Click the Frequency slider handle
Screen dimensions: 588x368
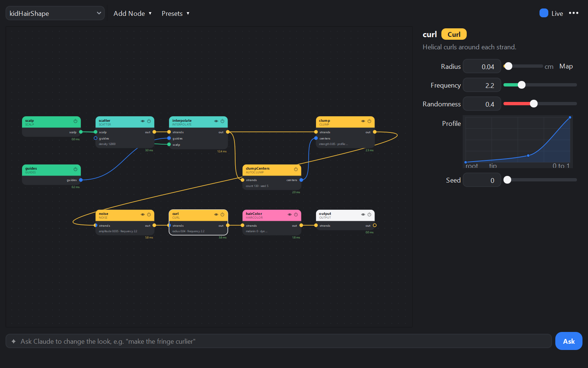(521, 85)
